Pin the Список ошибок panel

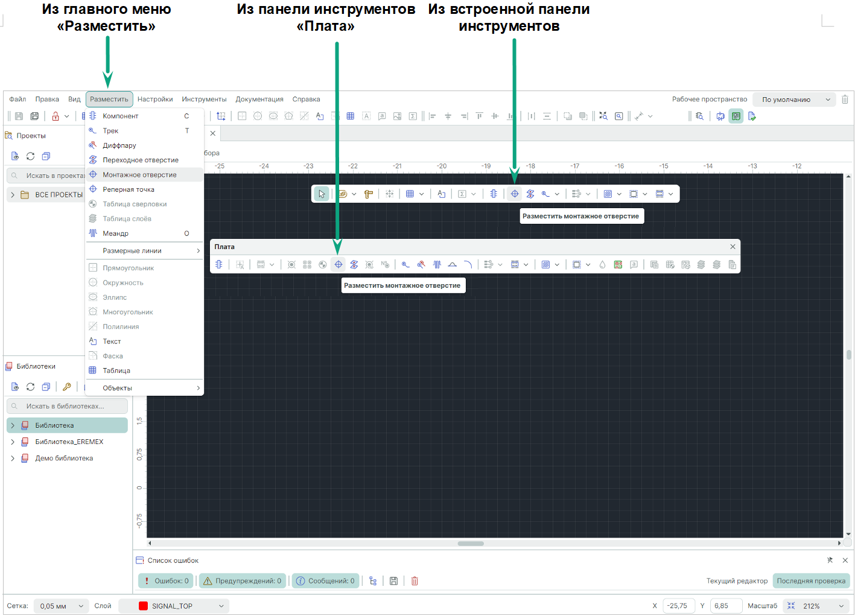830,560
